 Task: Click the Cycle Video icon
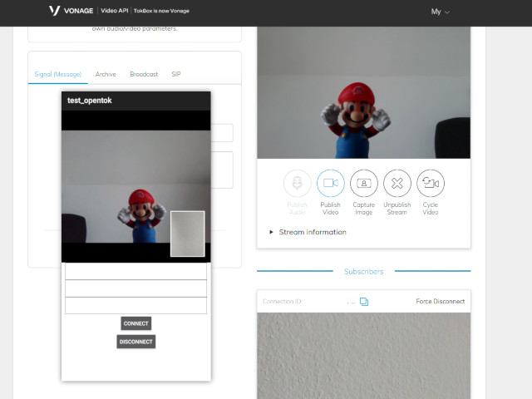click(x=431, y=183)
